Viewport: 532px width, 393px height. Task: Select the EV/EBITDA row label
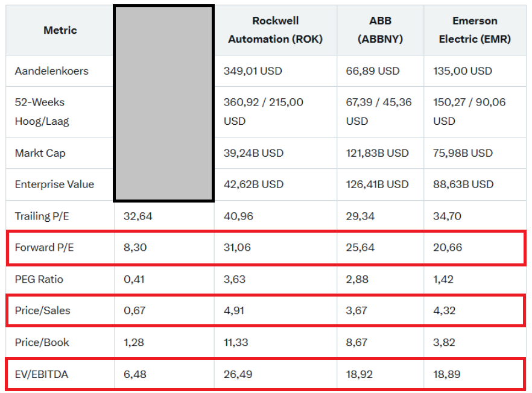(x=41, y=374)
